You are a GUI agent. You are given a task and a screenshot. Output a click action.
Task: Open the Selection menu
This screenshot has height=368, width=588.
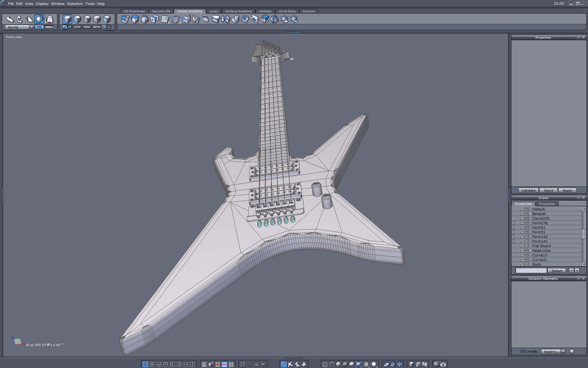(75, 4)
